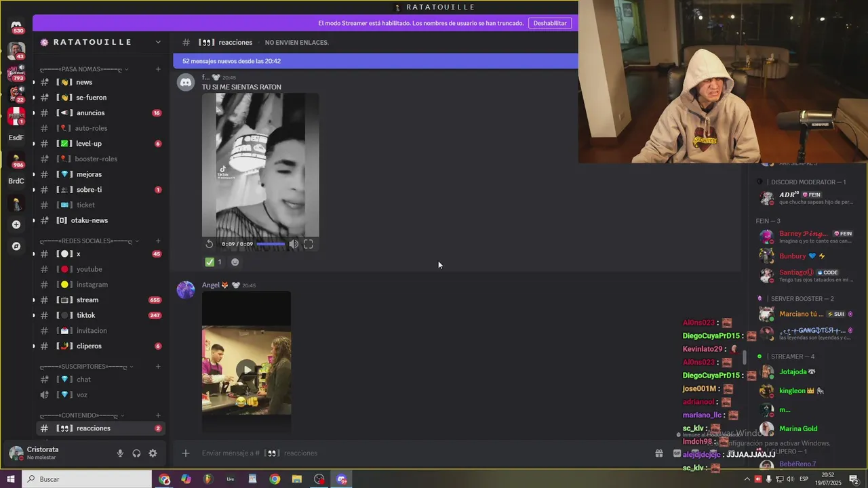Open the EsdF server in sidebar

tap(16, 138)
